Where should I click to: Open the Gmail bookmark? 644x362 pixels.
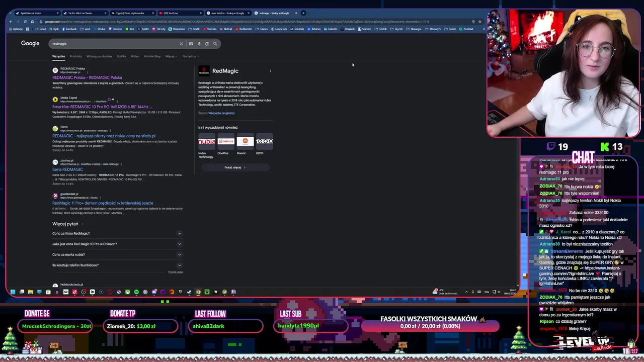[x=40, y=29]
